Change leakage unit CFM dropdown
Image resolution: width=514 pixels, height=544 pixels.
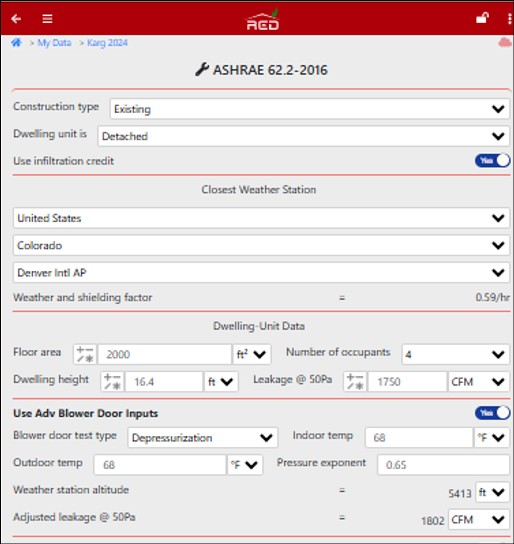pyautogui.click(x=479, y=382)
